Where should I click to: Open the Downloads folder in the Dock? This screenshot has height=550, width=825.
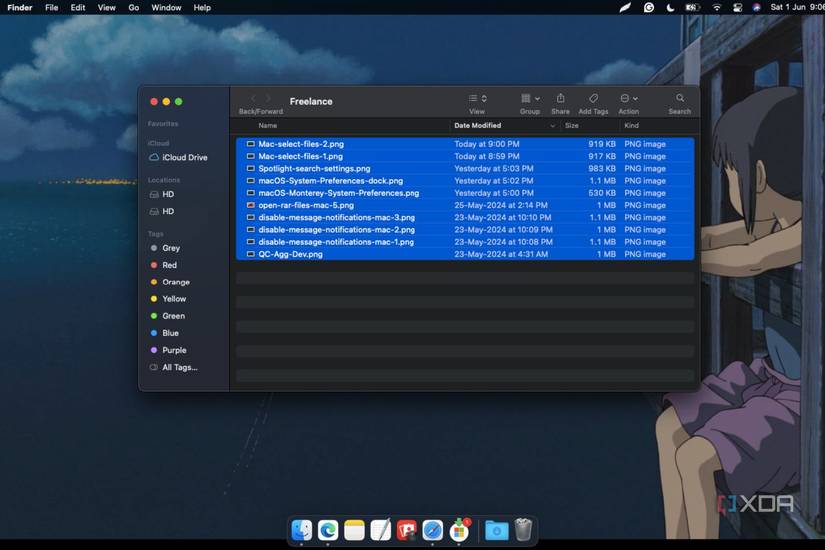496,530
